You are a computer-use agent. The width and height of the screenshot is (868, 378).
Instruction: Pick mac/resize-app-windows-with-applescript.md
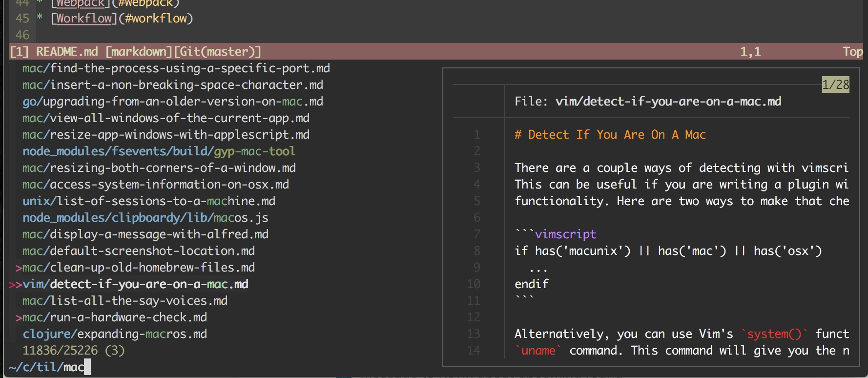pyautogui.click(x=165, y=135)
